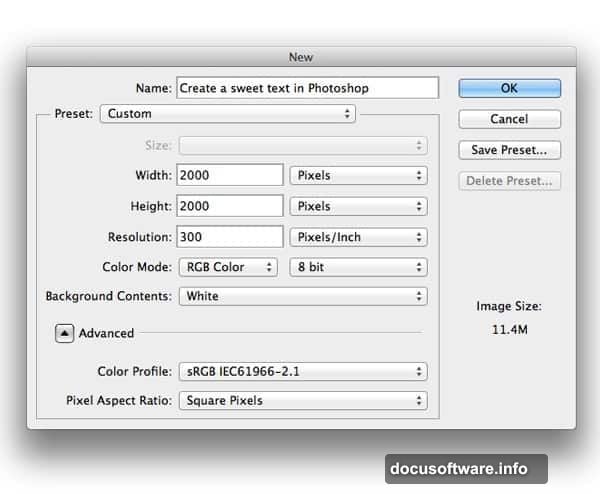Click the disabled Size dropdown
Viewport: 600px width, 494px height.
click(x=302, y=145)
